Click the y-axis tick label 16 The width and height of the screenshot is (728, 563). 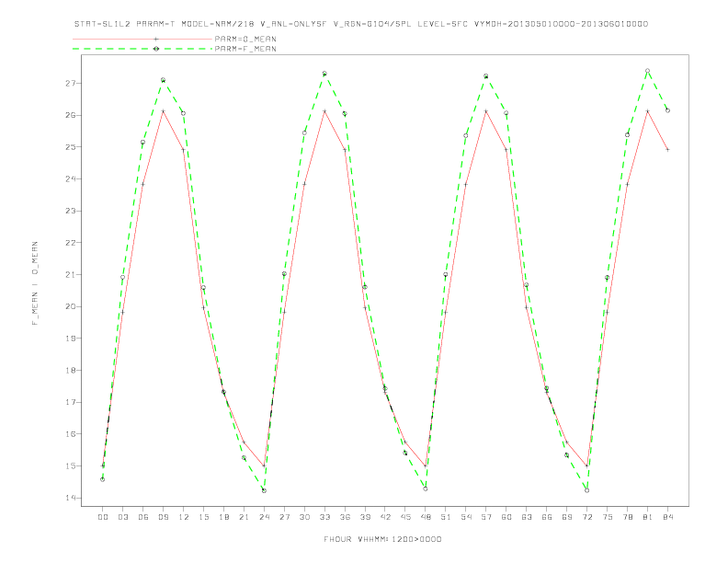[71, 434]
